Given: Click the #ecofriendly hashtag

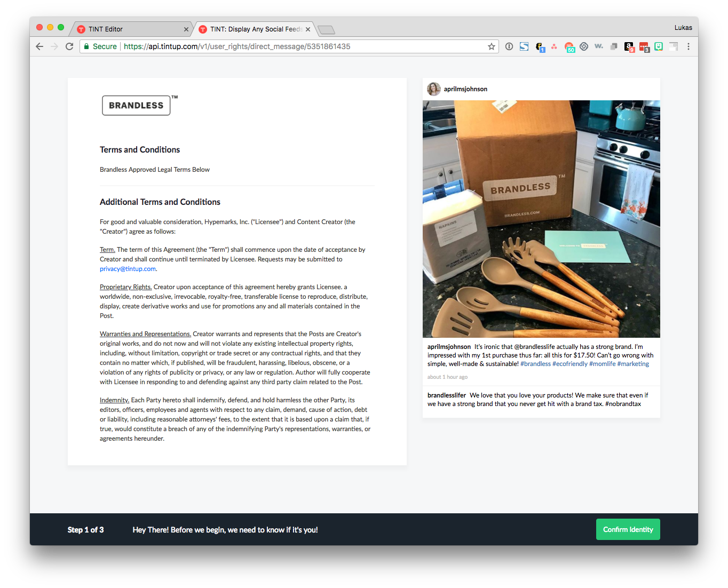Looking at the screenshot, I should pos(570,364).
